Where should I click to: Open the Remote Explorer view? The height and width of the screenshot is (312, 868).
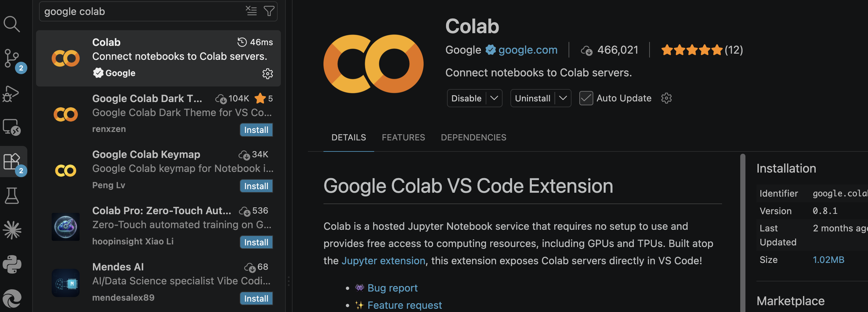click(12, 127)
